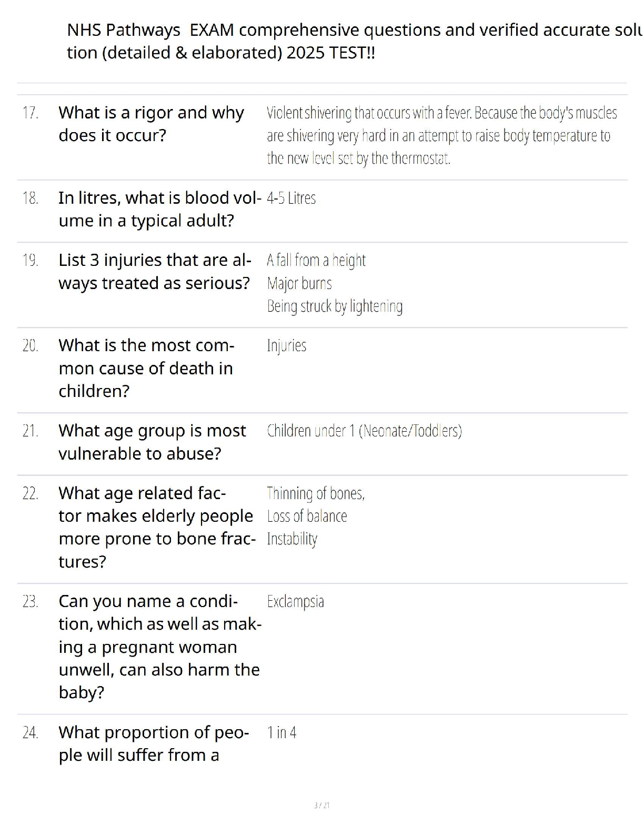Click the answer Children under 1

click(x=364, y=431)
